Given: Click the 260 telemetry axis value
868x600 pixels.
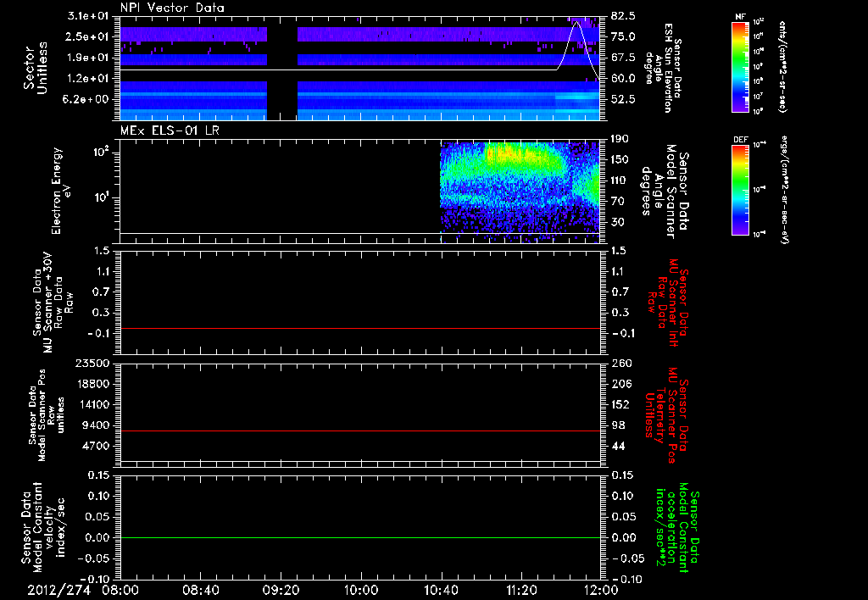Looking at the screenshot, I should tap(620, 363).
